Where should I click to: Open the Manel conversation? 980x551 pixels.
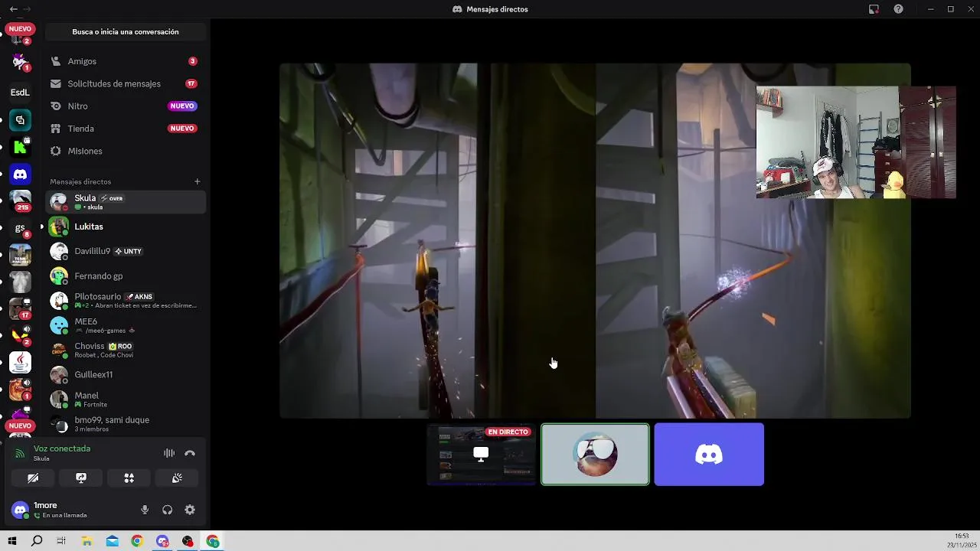coord(126,399)
